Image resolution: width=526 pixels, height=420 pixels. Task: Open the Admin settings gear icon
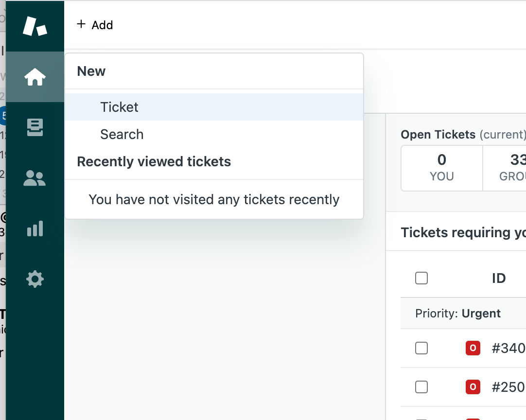(35, 279)
